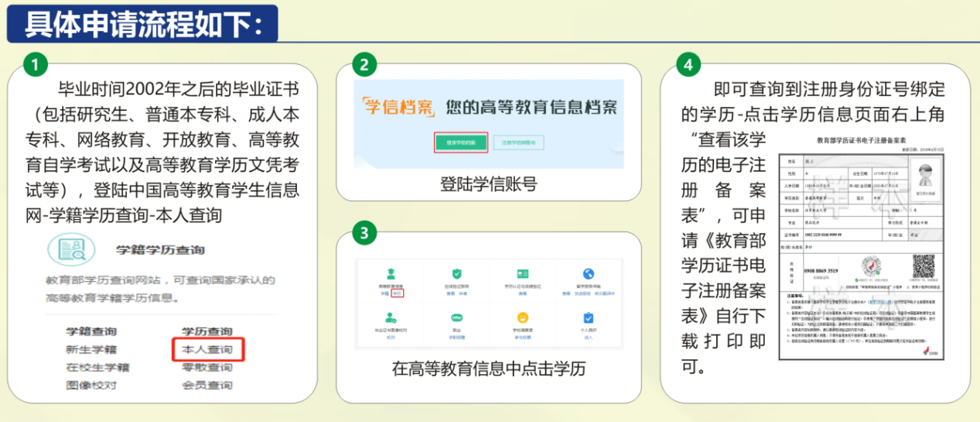Viewport: 980px width, 422px height.
Task: Click the 学籍学历查询 search document icon
Action: point(71,249)
